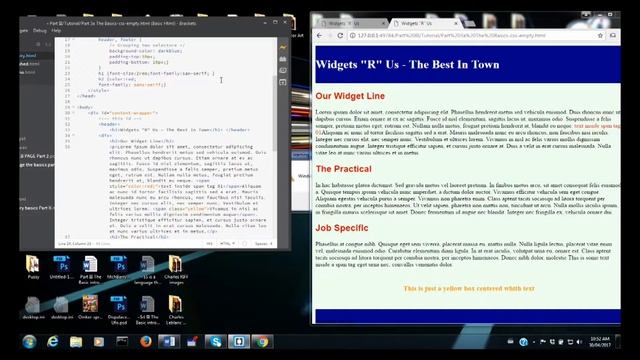Click the taskbar clock showing 10:52 AM
The height and width of the screenshot is (360, 640).
600,342
